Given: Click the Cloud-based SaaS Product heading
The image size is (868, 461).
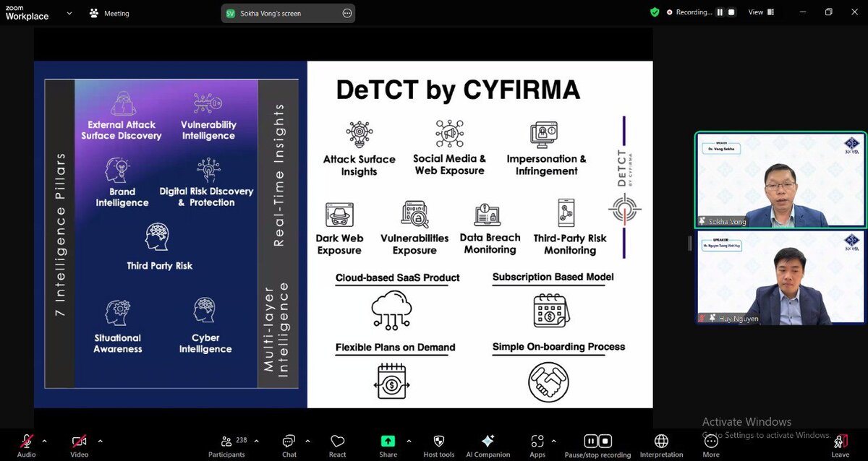Looking at the screenshot, I should (x=398, y=277).
